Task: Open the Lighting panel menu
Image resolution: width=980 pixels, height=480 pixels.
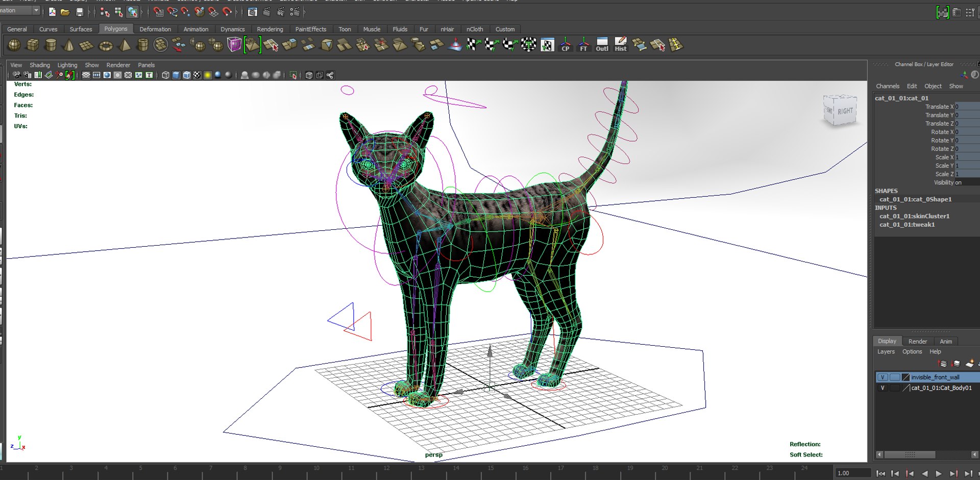Action: click(x=67, y=65)
